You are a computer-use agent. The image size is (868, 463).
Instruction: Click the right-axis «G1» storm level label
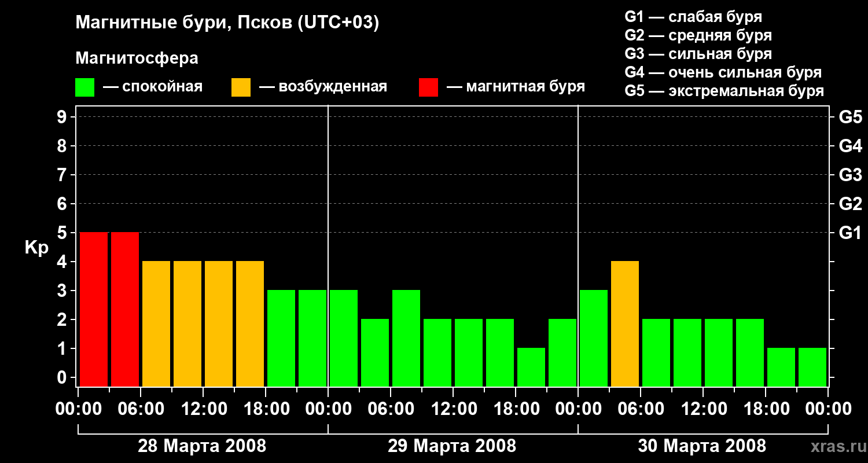click(x=851, y=233)
